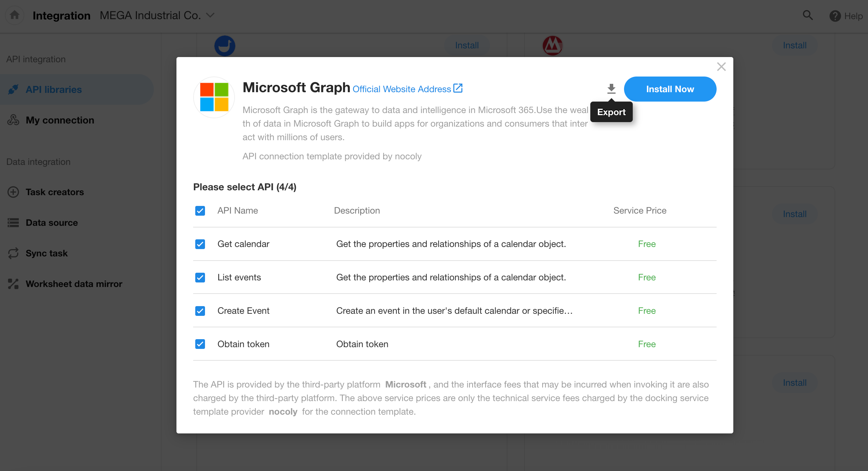The height and width of the screenshot is (471, 868).
Task: Click the Worksheet data mirror icon
Action: 13,284
